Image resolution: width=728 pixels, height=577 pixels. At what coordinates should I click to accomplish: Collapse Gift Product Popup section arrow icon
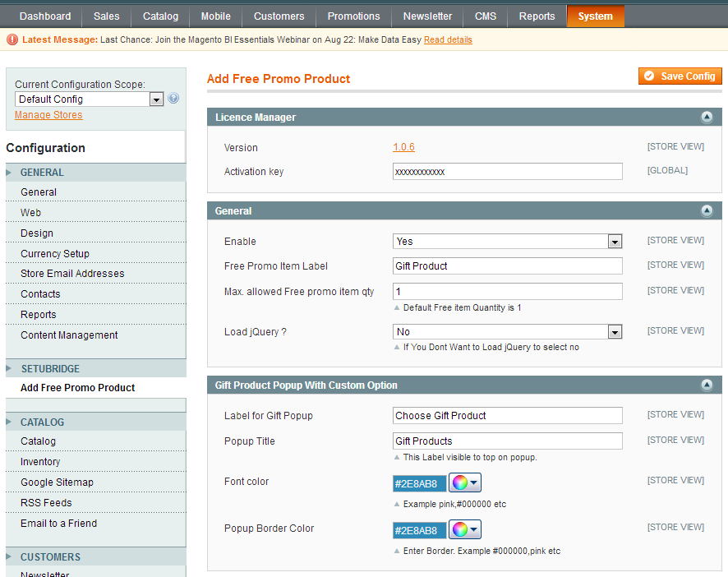pyautogui.click(x=707, y=385)
